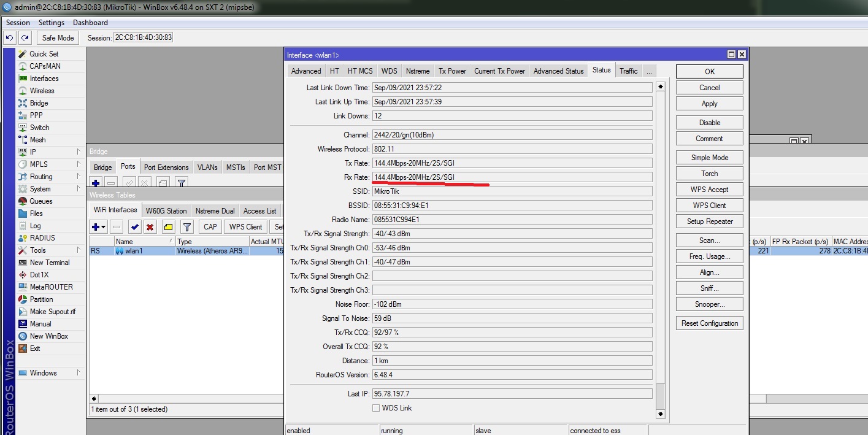
Task: Open Quick Set in sidebar
Action: [44, 54]
